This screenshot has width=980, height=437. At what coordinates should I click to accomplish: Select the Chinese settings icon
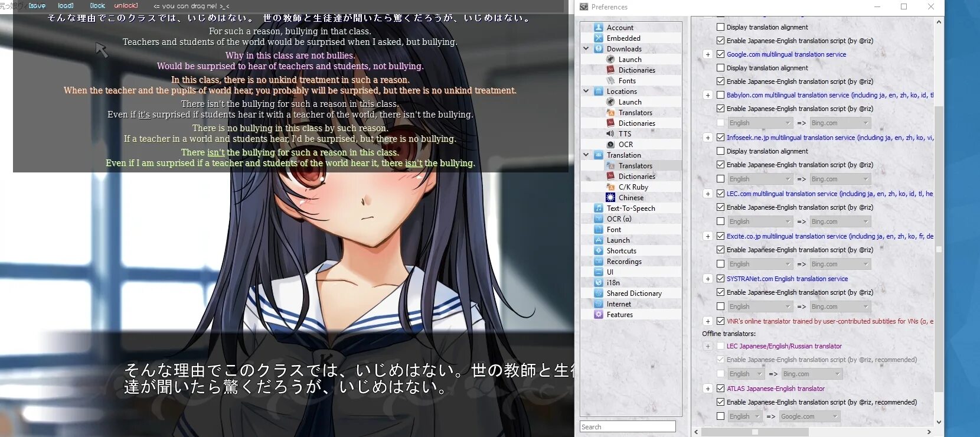[x=610, y=198]
